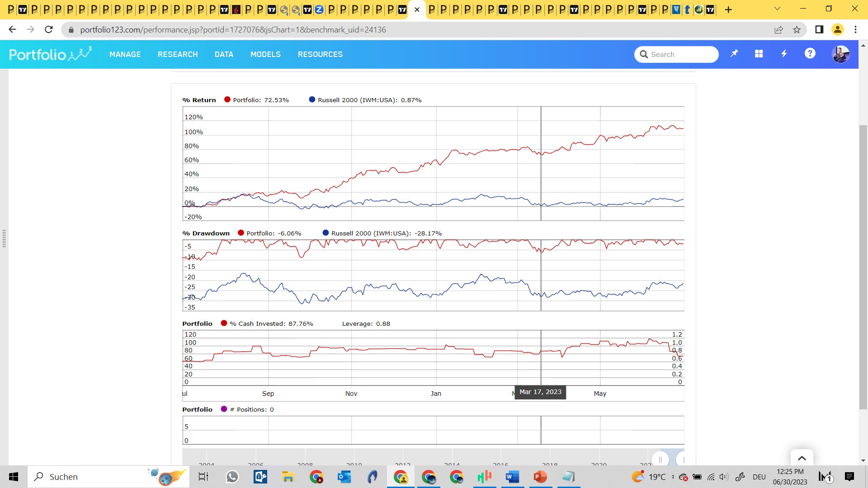This screenshot has height=488, width=868.
Task: Click the RESOURCES menu link
Action: 320,54
